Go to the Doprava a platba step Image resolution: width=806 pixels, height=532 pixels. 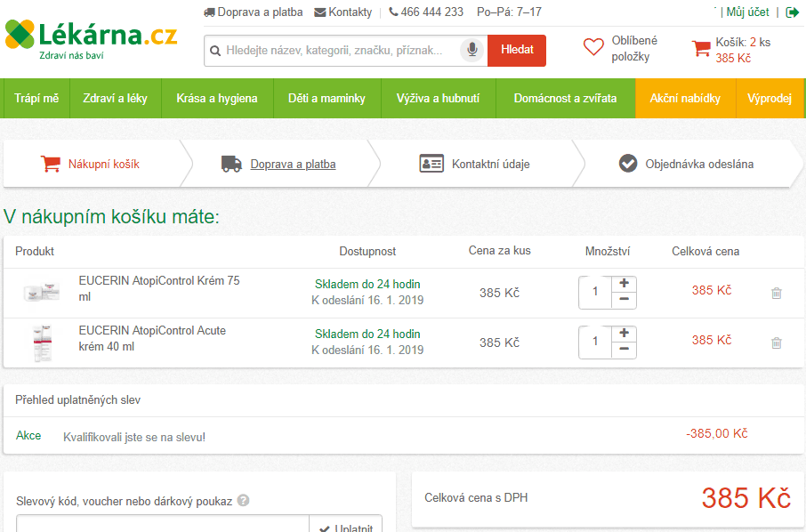(293, 164)
